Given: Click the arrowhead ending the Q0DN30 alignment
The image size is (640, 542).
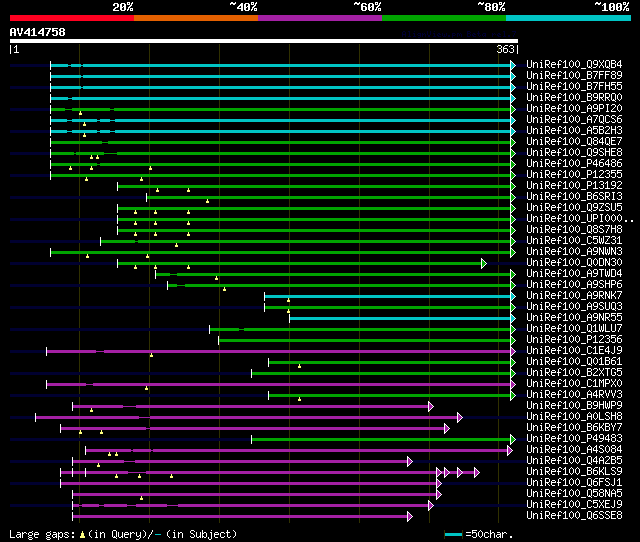Looking at the screenshot, I should click(484, 263).
